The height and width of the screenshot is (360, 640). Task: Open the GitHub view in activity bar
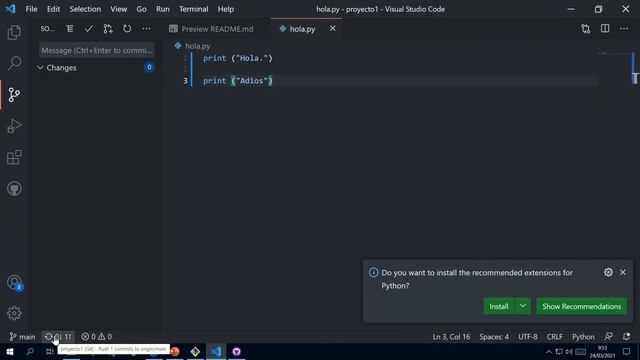tap(14, 189)
